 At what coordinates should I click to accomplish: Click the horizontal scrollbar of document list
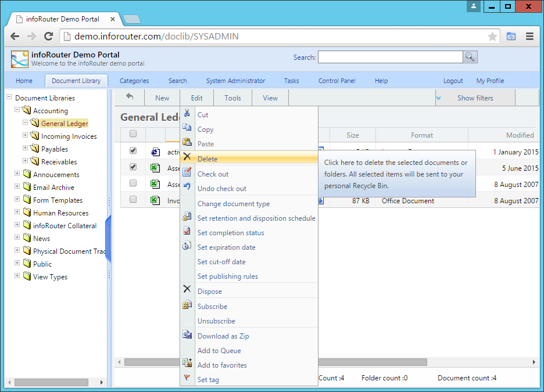click(x=276, y=362)
